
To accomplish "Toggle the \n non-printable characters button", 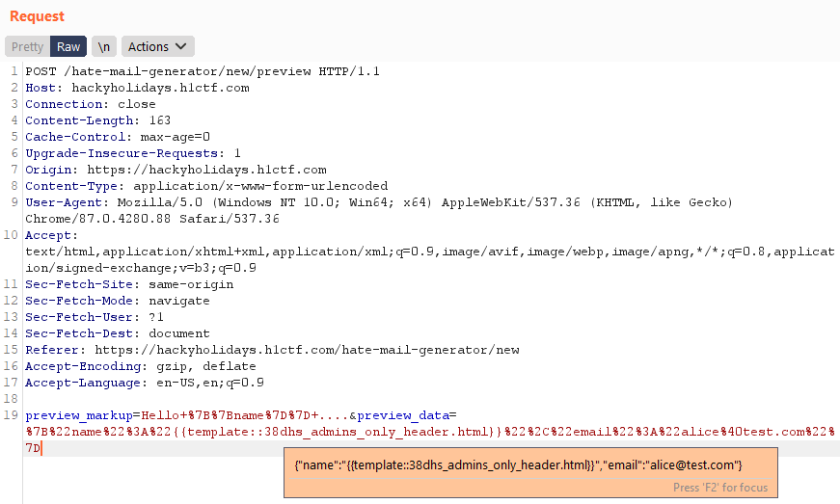I will click(x=104, y=46).
